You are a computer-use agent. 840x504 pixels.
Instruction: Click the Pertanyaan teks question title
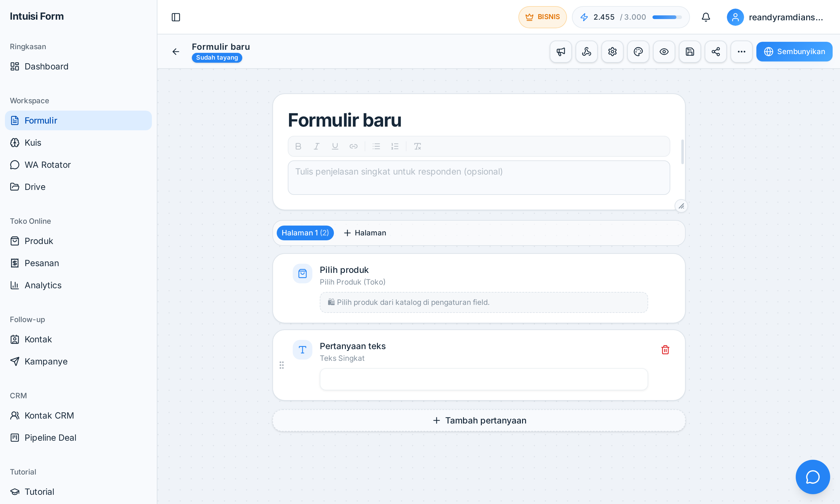pyautogui.click(x=352, y=346)
